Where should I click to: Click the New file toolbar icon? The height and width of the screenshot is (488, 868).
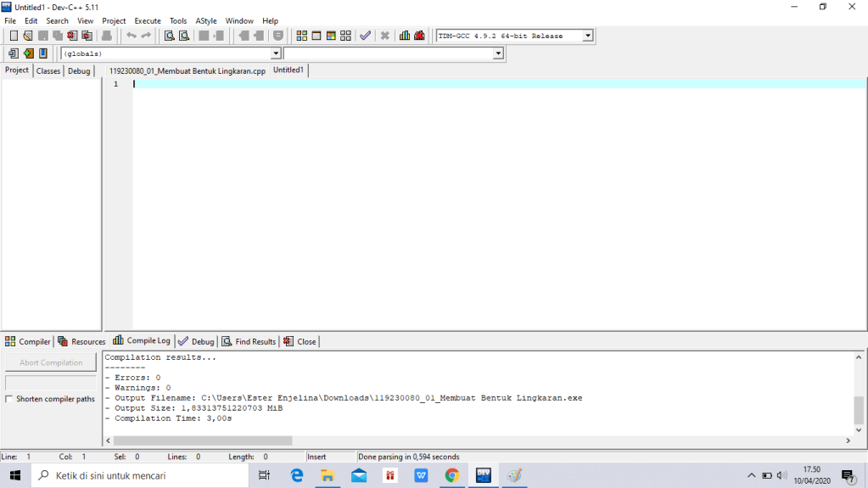(14, 36)
